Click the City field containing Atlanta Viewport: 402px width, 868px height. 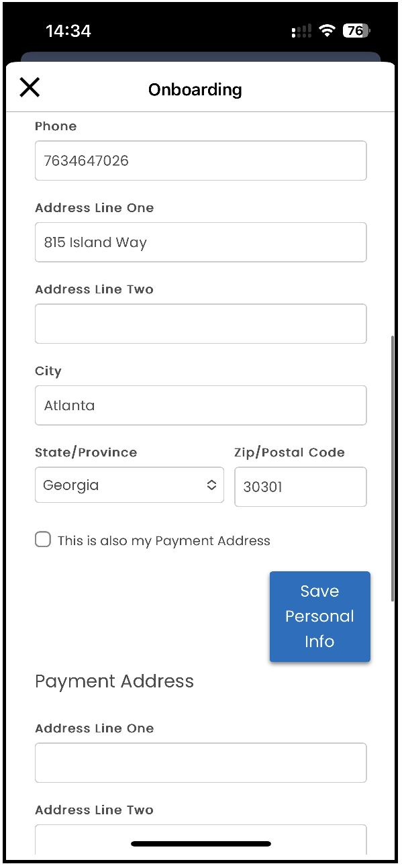pyautogui.click(x=201, y=405)
